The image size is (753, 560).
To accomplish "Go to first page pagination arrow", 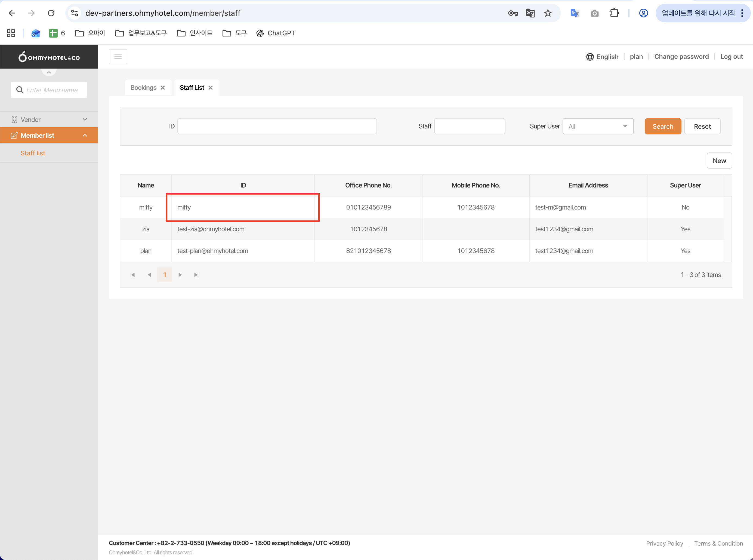I will coord(132,275).
